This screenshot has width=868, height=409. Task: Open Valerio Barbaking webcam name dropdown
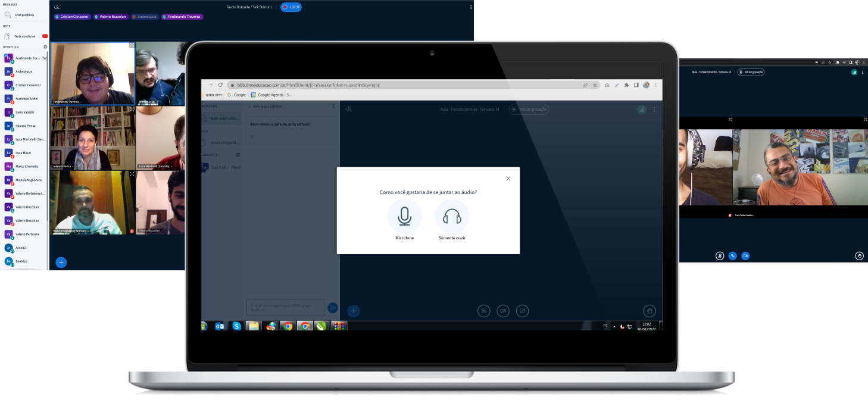point(71,230)
